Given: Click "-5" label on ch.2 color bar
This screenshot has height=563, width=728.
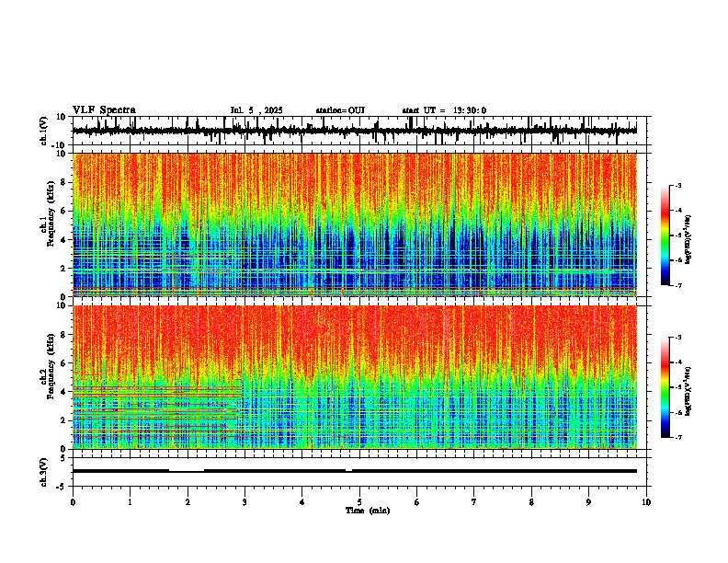Looking at the screenshot, I should pos(678,387).
